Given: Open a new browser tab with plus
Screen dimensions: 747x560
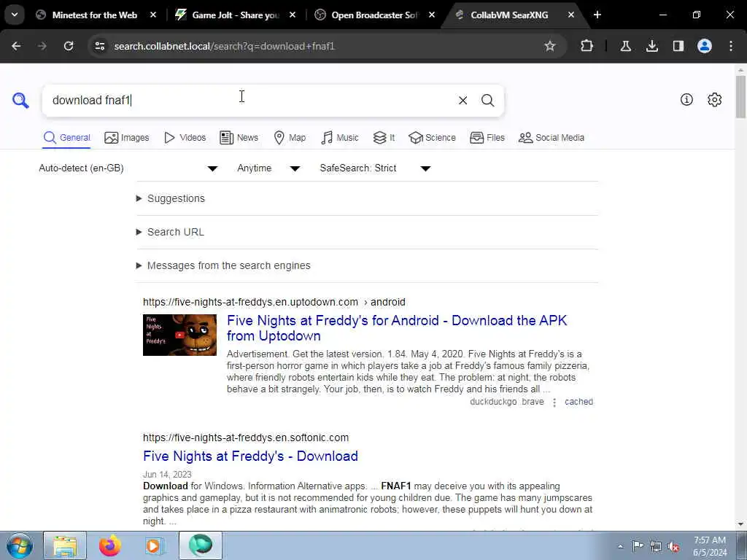Looking at the screenshot, I should [597, 15].
